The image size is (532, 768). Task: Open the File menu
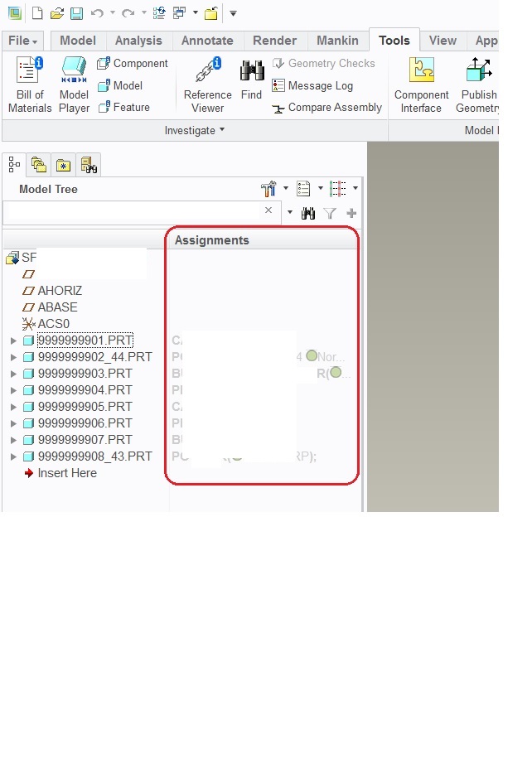(x=22, y=41)
